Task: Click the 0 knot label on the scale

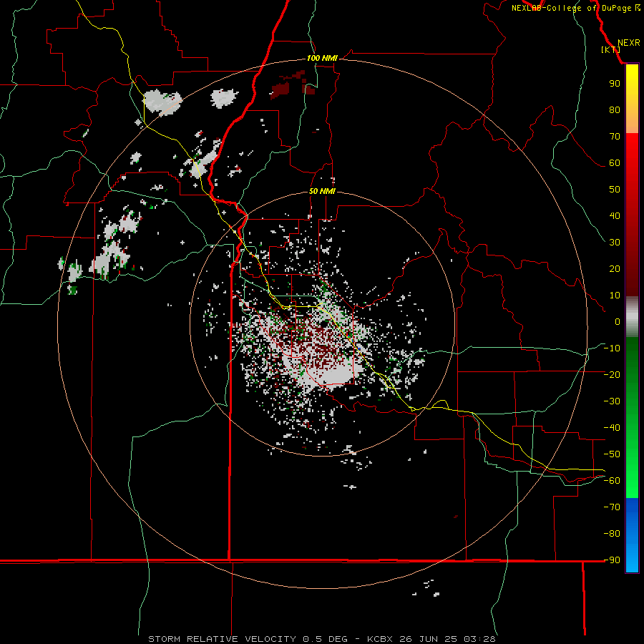Action: [618, 321]
